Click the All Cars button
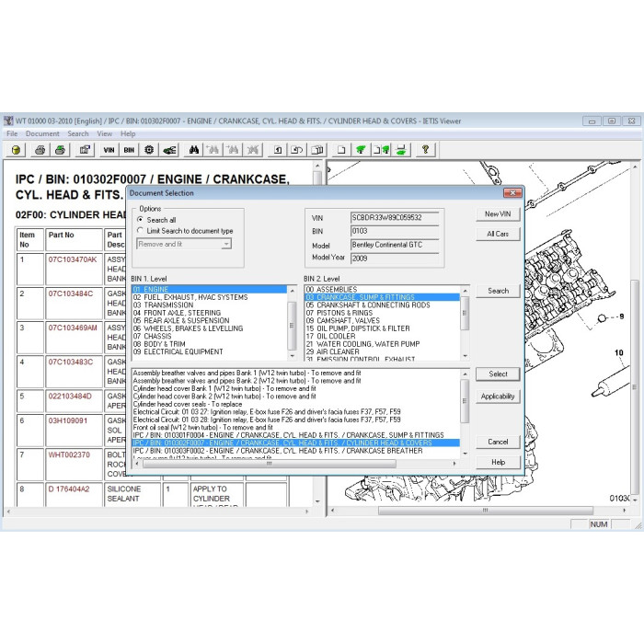This screenshot has width=644, height=644. click(498, 234)
